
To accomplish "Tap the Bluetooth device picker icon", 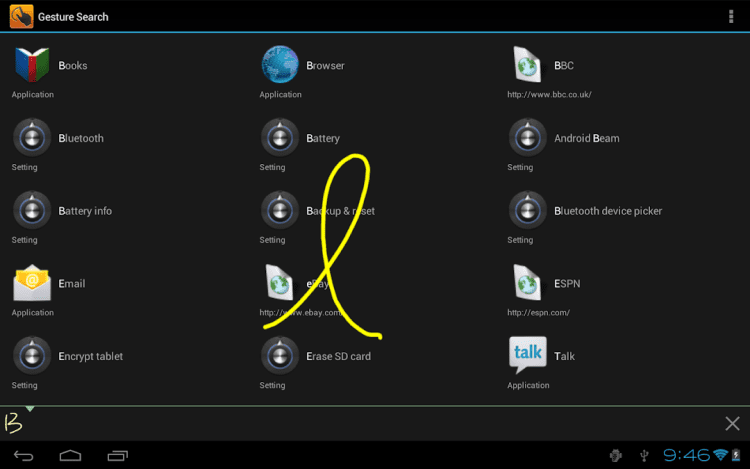I will (528, 210).
